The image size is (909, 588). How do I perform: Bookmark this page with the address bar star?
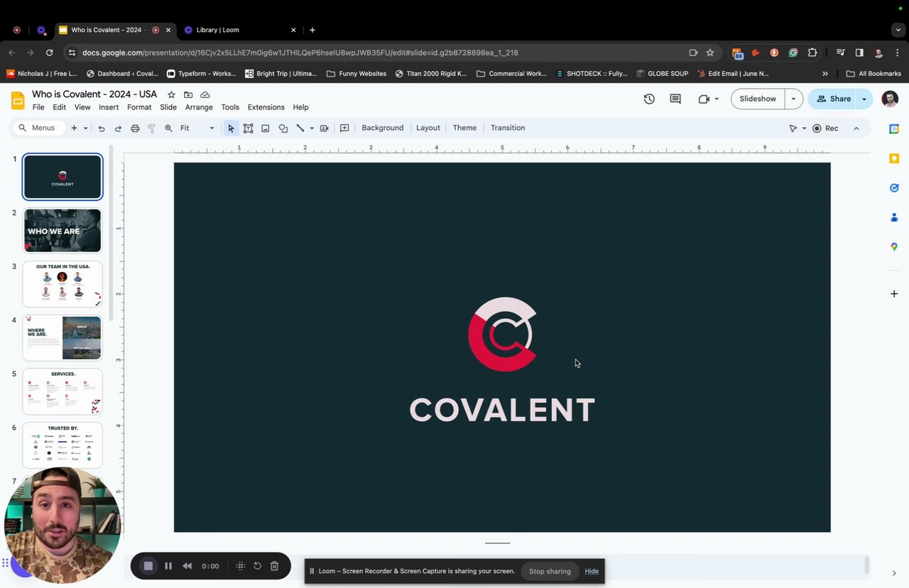point(710,53)
